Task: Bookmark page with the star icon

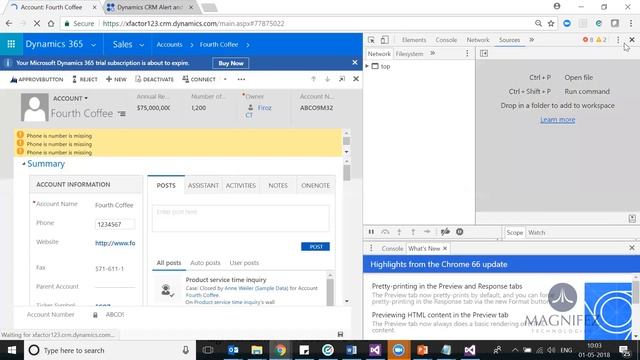Action: click(x=551, y=24)
